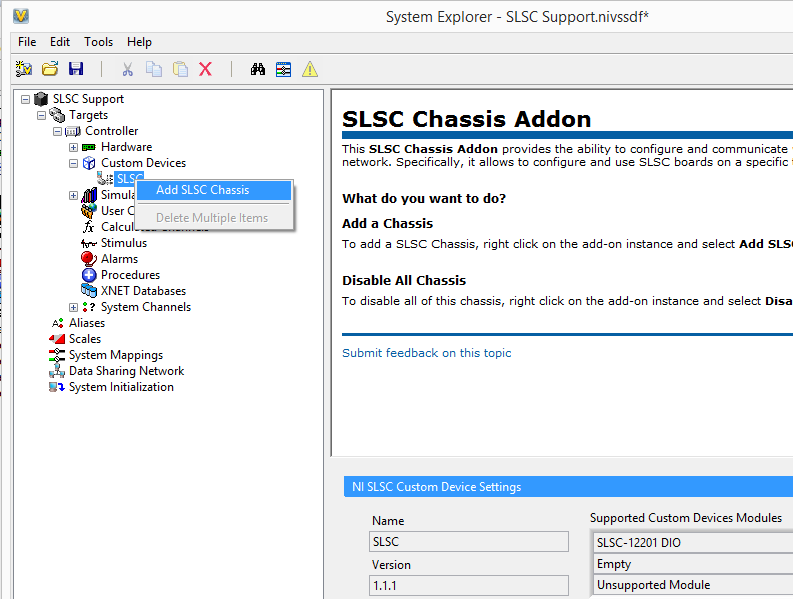The width and height of the screenshot is (793, 599).
Task: Select the Controller tree item label
Action: (111, 131)
